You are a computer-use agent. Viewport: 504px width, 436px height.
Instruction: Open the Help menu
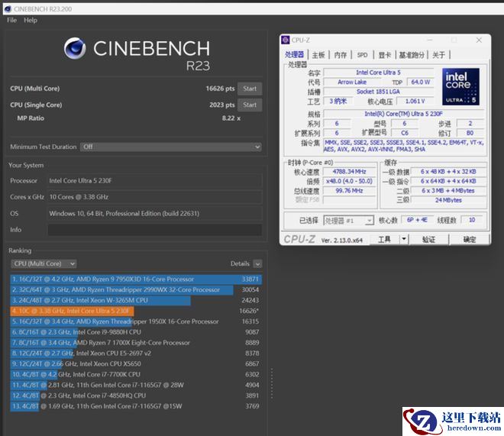[x=31, y=21]
